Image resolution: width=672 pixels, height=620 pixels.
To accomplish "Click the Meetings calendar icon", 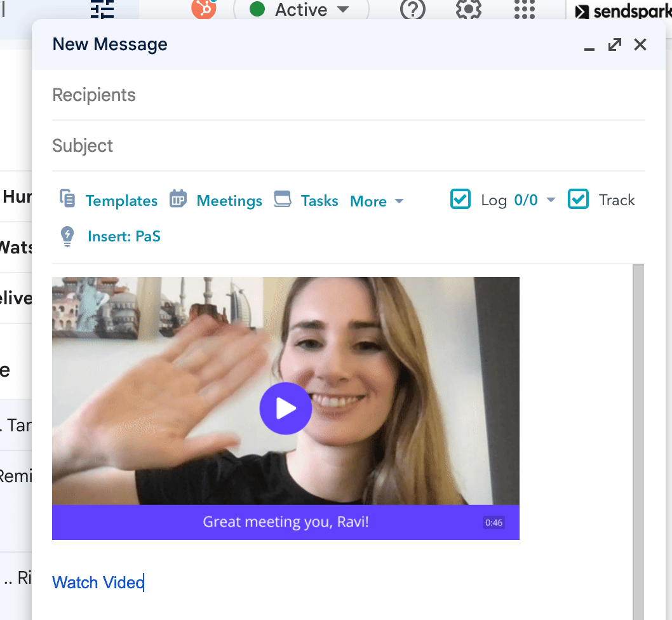I will (x=178, y=199).
